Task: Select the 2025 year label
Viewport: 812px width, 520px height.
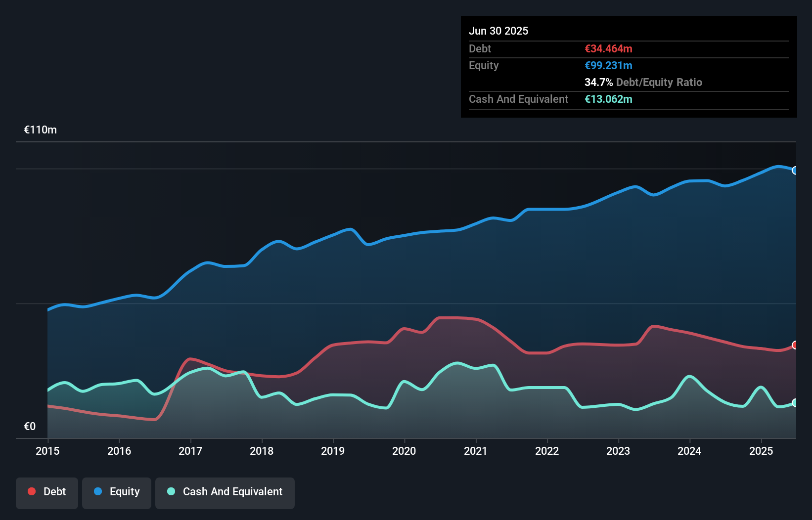Action: click(x=761, y=451)
